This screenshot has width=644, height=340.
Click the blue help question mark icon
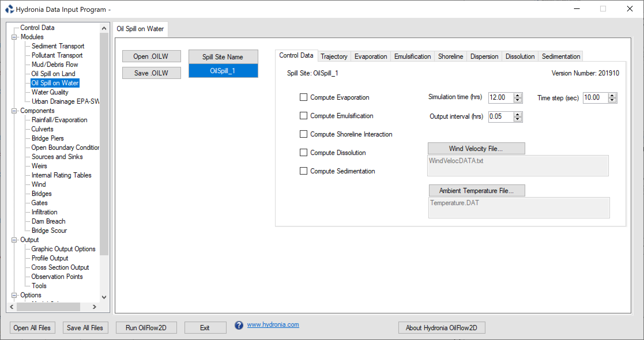tap(239, 325)
